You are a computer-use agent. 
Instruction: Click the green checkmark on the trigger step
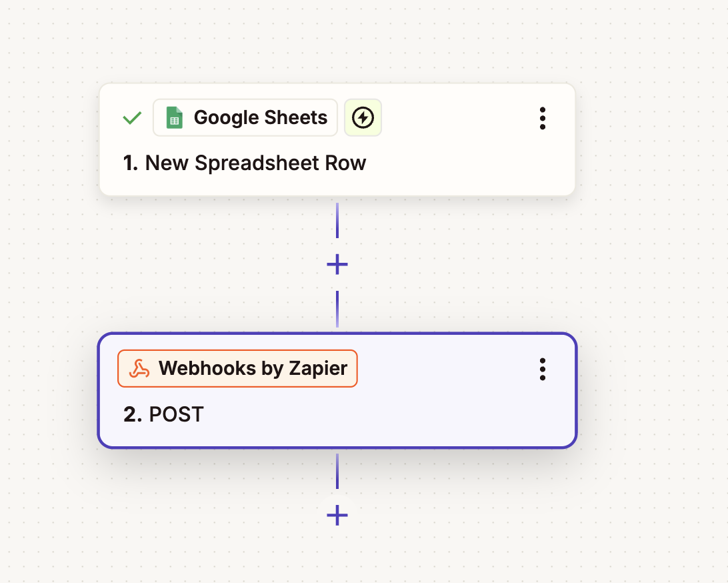[x=132, y=118]
